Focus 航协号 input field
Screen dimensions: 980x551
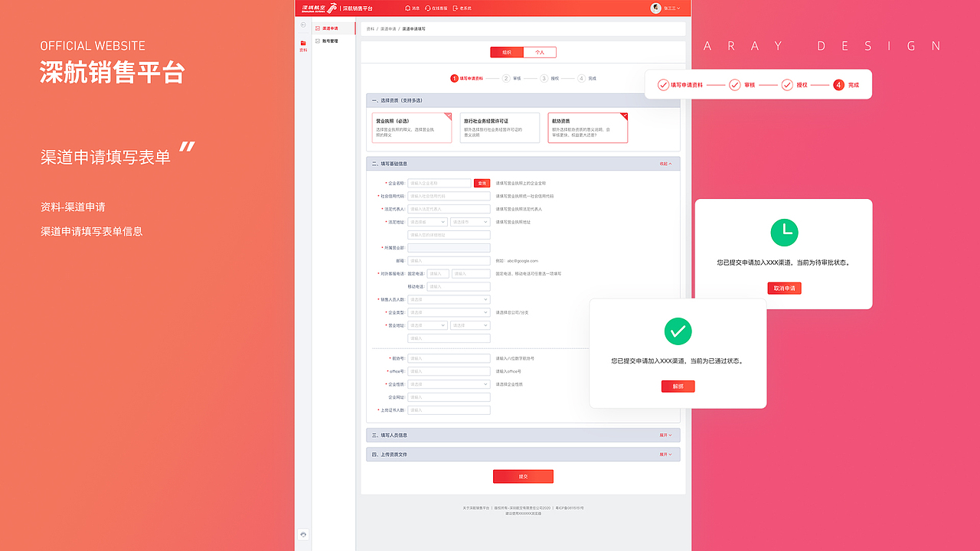(x=449, y=358)
